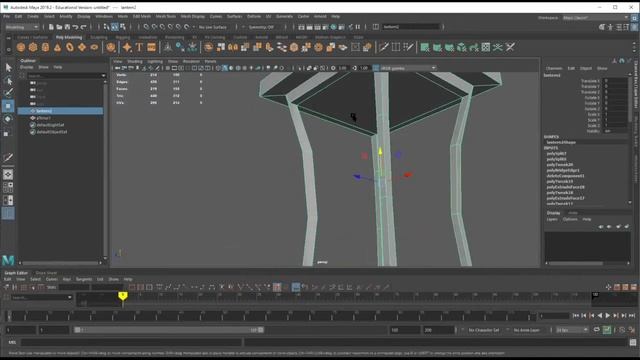The width and height of the screenshot is (640, 360).
Task: Select the Lasso tool in toolbox
Action: pos(8,80)
